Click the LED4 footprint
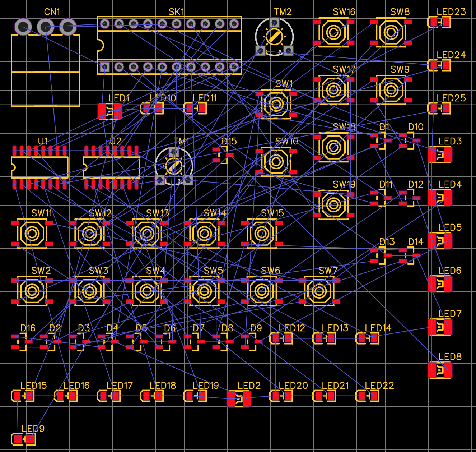Image resolution: width=476 pixels, height=452 pixels. [440, 198]
